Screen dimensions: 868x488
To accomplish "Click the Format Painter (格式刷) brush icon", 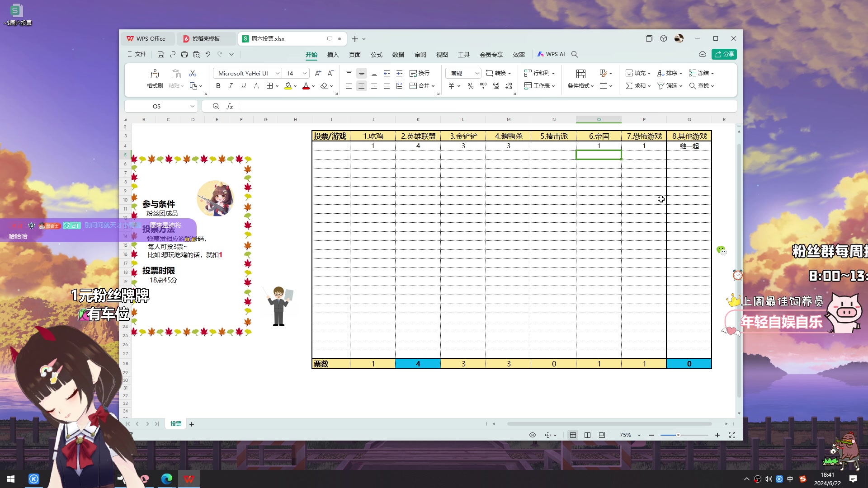I will (155, 74).
